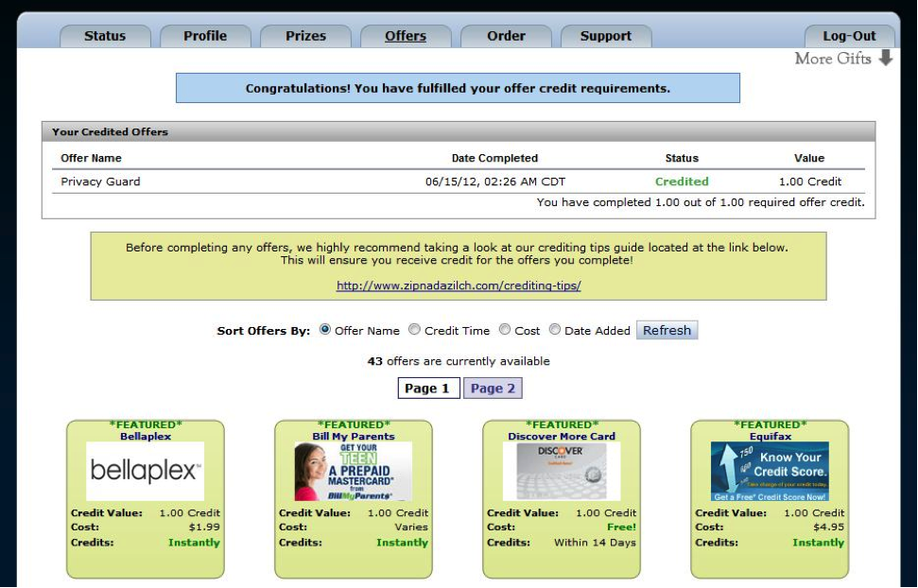
Task: Click Bellaplex Instantly credit time
Action: click(x=194, y=543)
